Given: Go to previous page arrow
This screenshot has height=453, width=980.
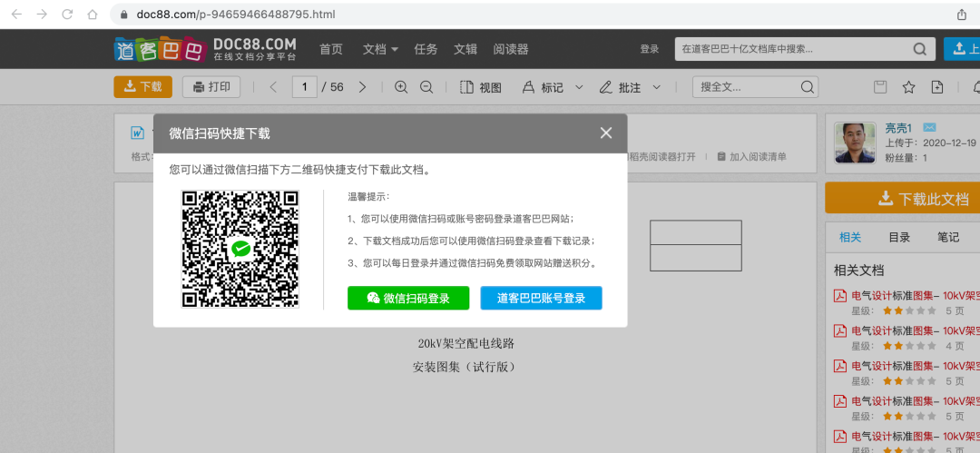Looking at the screenshot, I should tap(273, 87).
